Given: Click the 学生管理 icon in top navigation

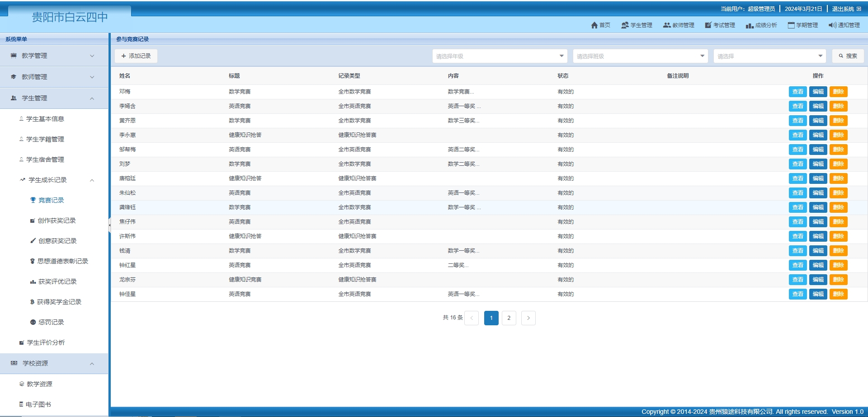Looking at the screenshot, I should (625, 25).
